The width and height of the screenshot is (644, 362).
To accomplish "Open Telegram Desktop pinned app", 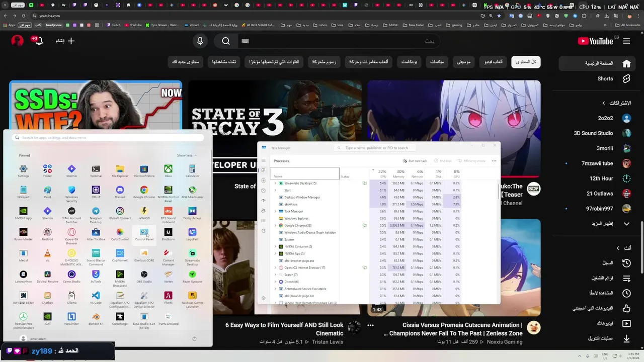I will [x=96, y=215].
